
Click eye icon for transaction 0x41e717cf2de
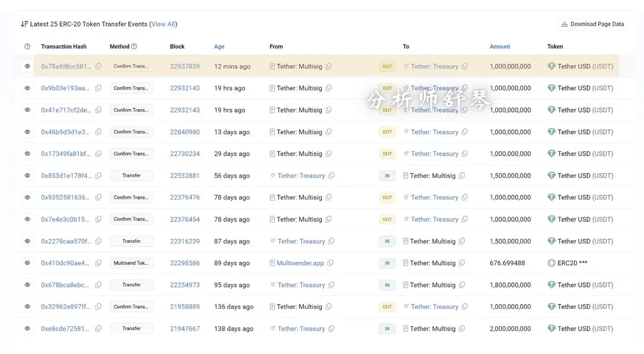coord(27,110)
